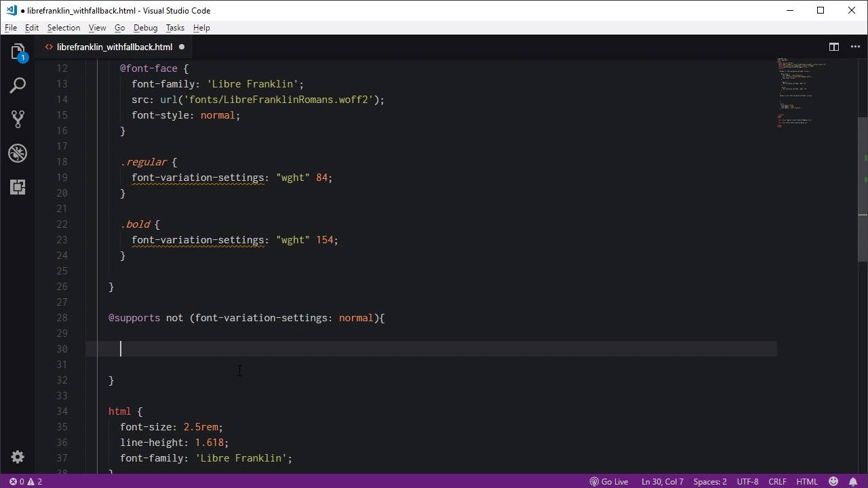This screenshot has height=488, width=868.
Task: Click the vertical editor scrollbar
Action: pyautogui.click(x=863, y=190)
